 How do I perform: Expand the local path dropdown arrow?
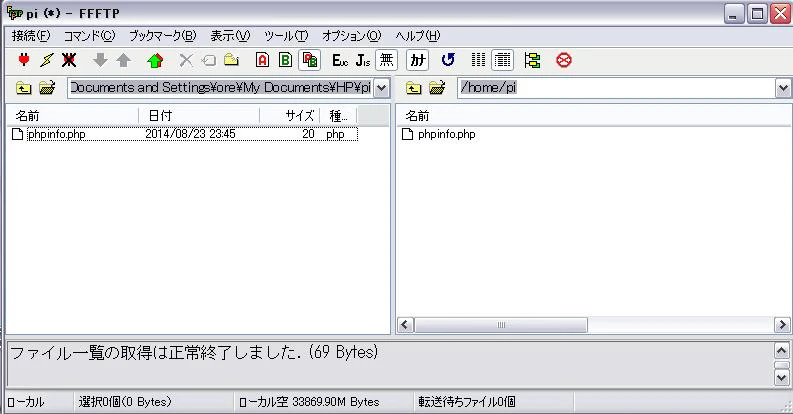point(382,88)
